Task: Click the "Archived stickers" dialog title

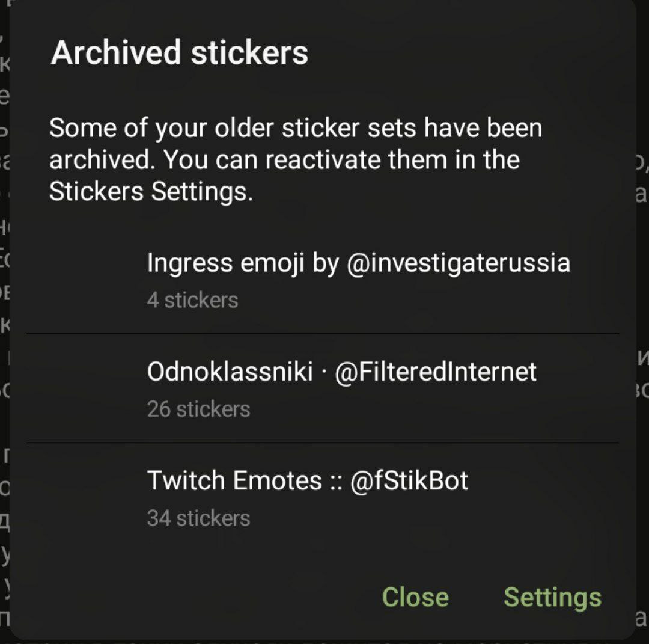Action: tap(180, 52)
